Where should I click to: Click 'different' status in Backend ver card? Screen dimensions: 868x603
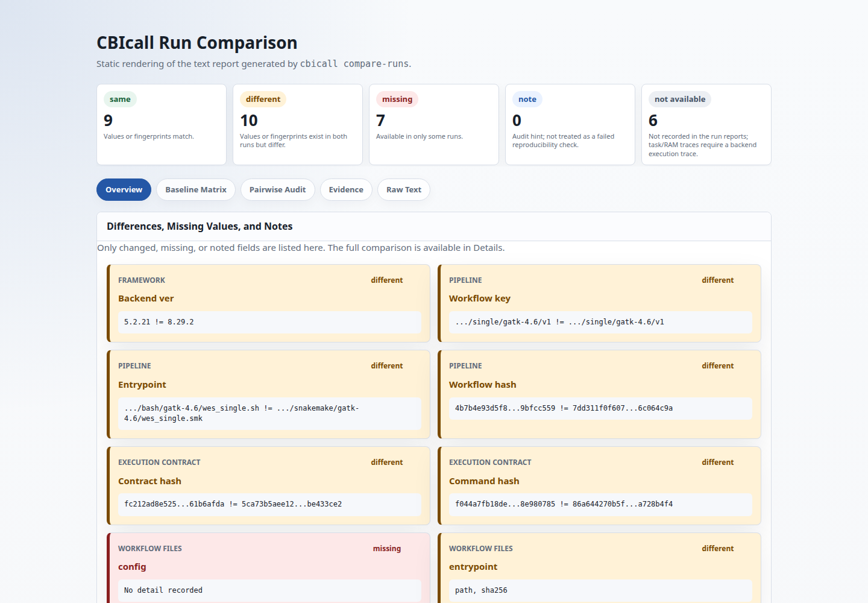click(x=387, y=280)
